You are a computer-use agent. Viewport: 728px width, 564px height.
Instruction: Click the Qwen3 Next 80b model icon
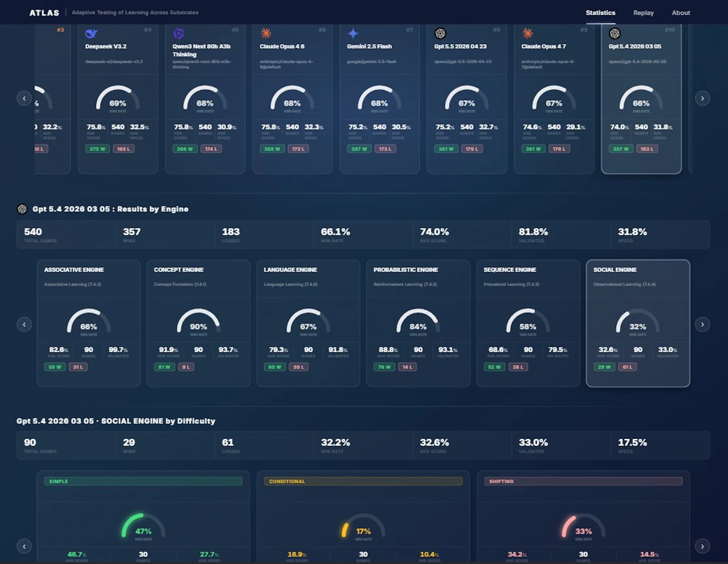click(x=178, y=33)
